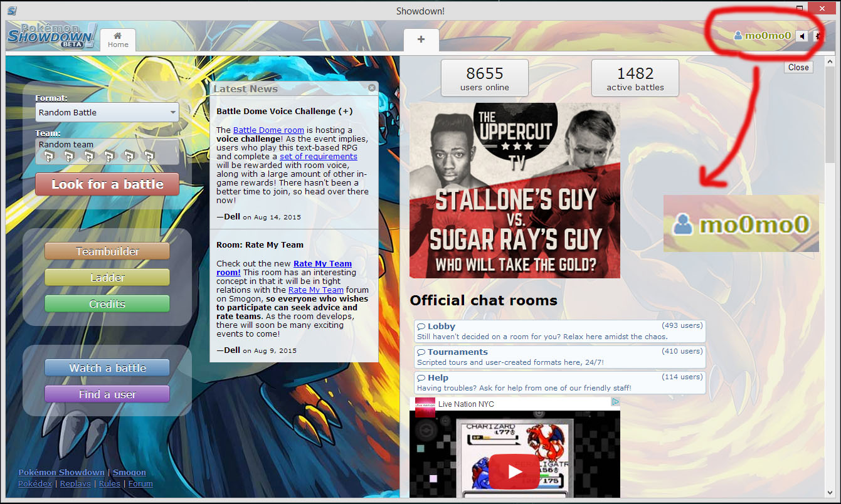Open the Forum footer link
841x504 pixels.
[140, 483]
